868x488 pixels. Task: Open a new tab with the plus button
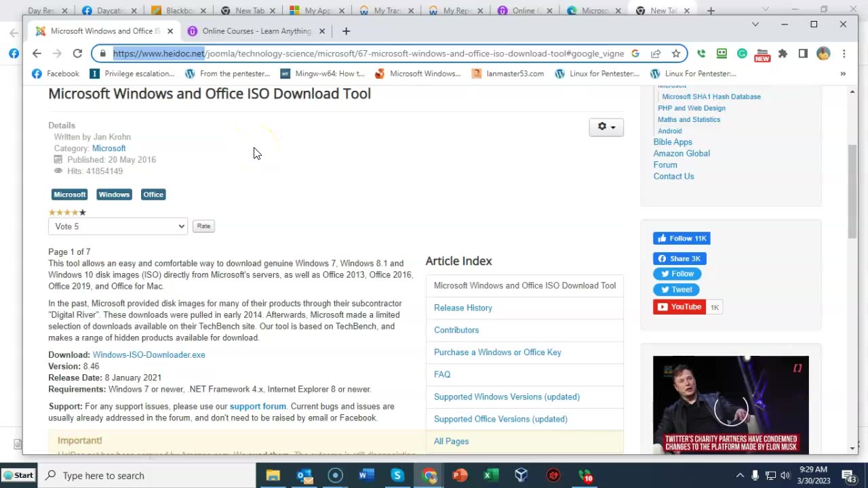[346, 31]
